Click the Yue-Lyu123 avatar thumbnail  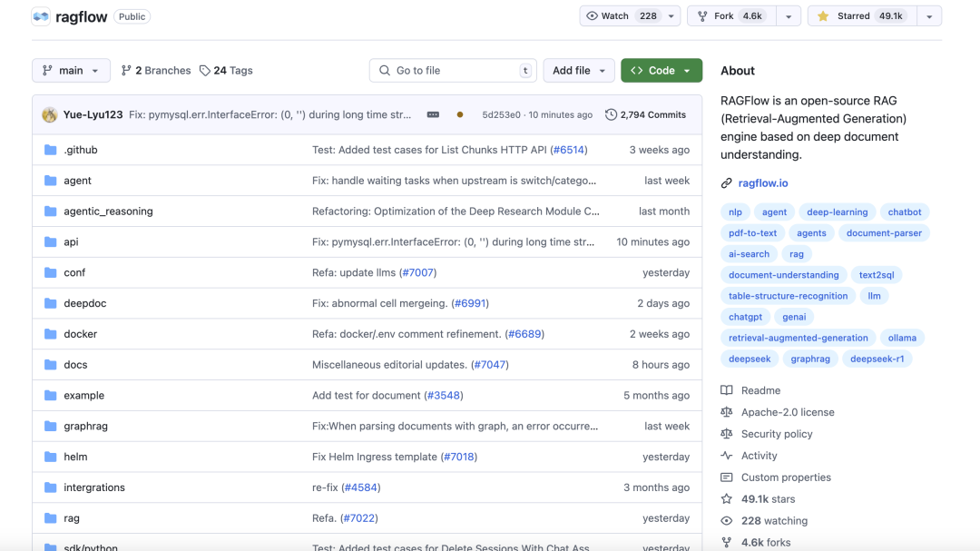[49, 115]
